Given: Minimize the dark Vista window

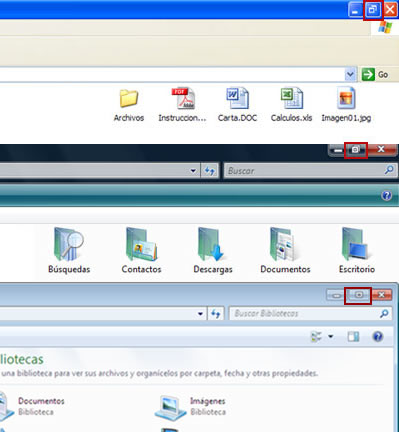Looking at the screenshot, I should (x=337, y=150).
